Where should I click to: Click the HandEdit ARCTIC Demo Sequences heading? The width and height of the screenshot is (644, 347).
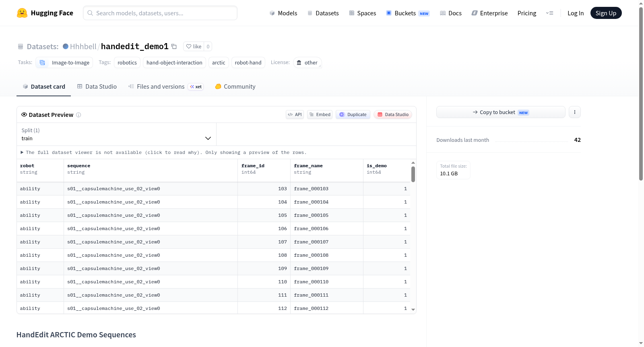[76, 335]
